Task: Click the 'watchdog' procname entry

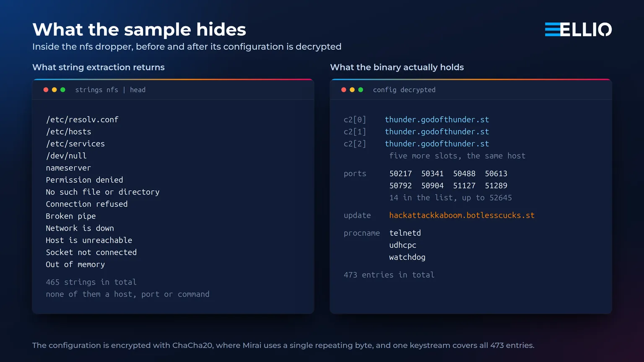Action: [407, 257]
